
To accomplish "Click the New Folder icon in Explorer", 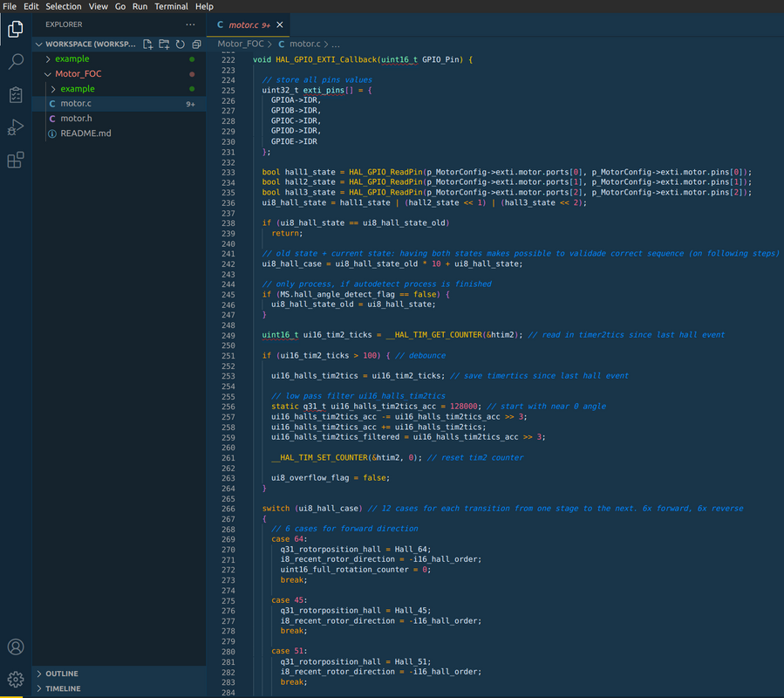I will (x=164, y=44).
